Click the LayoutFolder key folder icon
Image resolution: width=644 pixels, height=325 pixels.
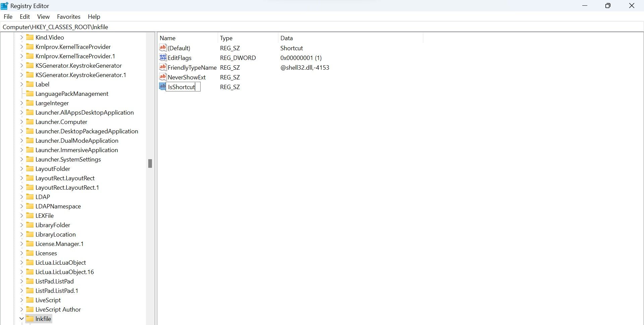30,169
